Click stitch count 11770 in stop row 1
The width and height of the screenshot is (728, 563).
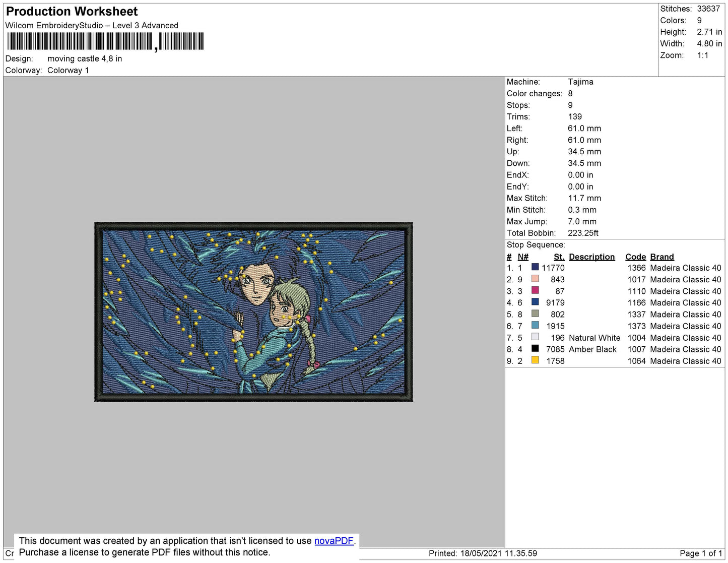553,268
